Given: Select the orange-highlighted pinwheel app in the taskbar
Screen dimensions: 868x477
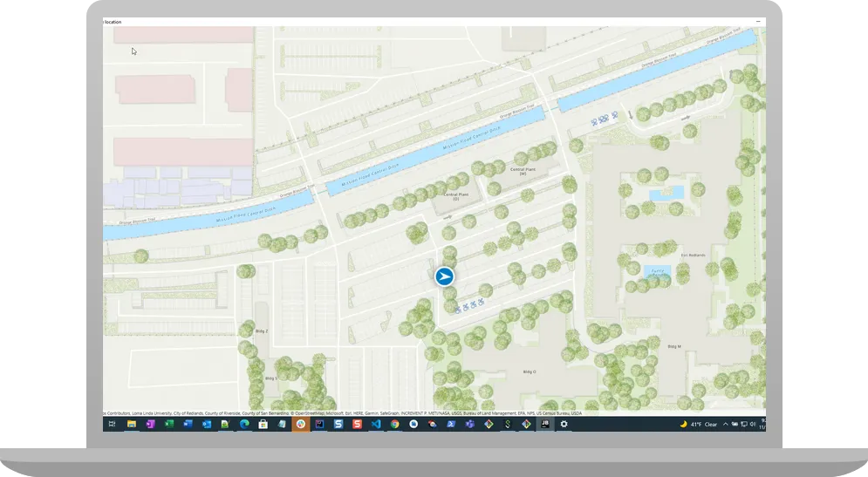Looking at the screenshot, I should (x=301, y=425).
